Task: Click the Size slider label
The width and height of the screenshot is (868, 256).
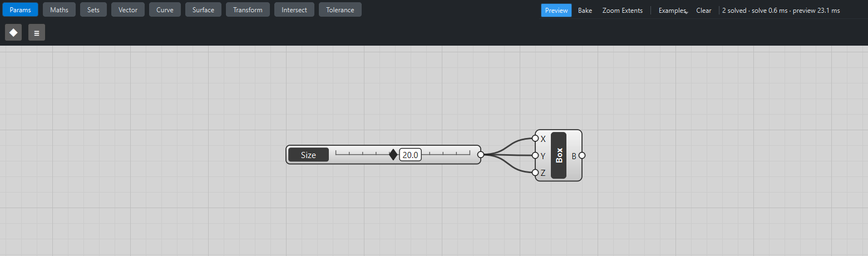Action: point(308,155)
